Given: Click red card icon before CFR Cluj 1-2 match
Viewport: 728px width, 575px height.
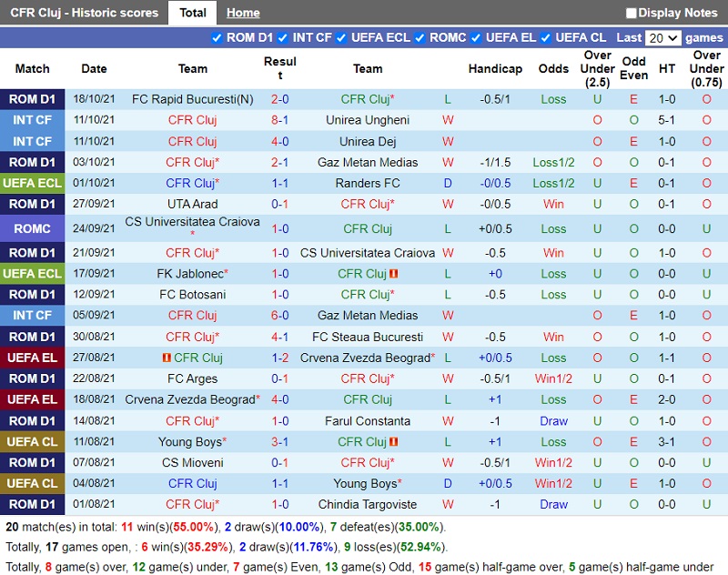Looking at the screenshot, I should click(x=167, y=358).
